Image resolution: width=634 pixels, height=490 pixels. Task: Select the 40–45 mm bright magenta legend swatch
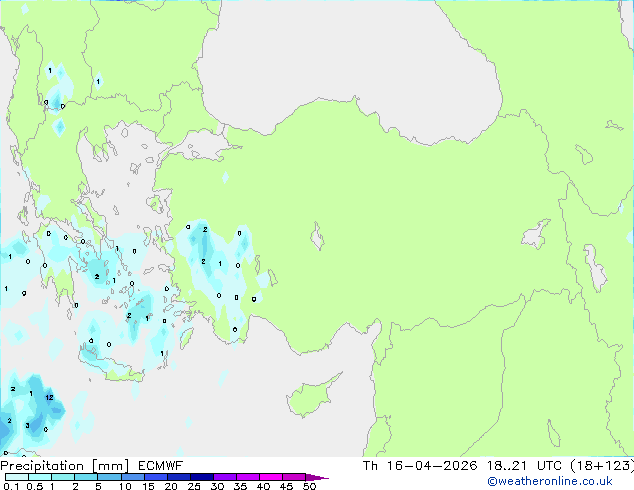(x=271, y=477)
